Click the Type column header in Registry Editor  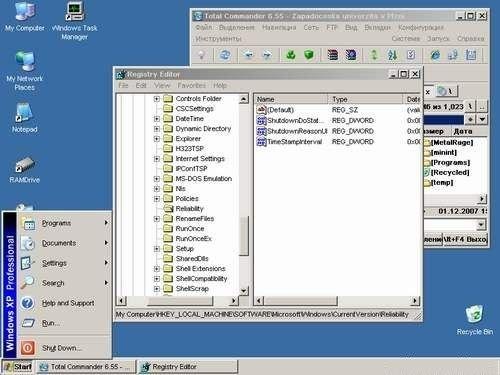click(x=366, y=99)
